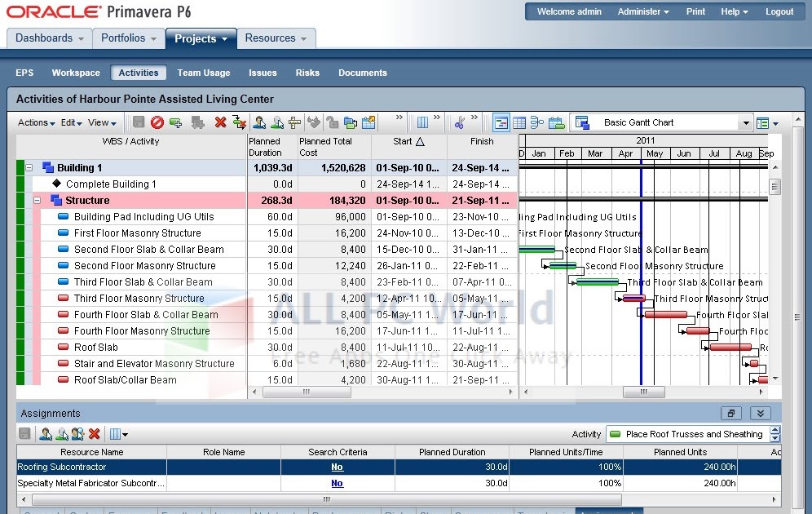Open the Risks page
Viewport: 812px width, 514px height.
coord(307,73)
